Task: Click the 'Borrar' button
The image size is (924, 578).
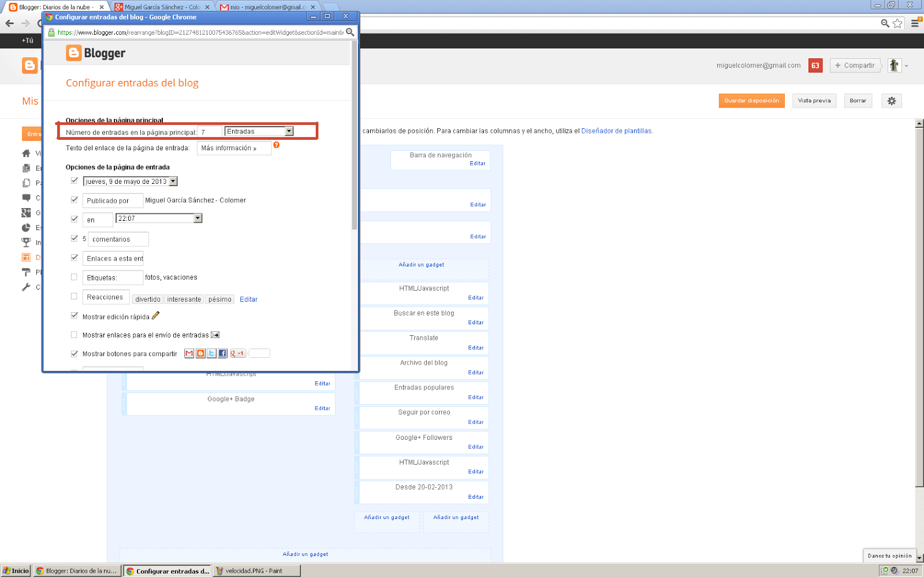Action: pyautogui.click(x=858, y=101)
